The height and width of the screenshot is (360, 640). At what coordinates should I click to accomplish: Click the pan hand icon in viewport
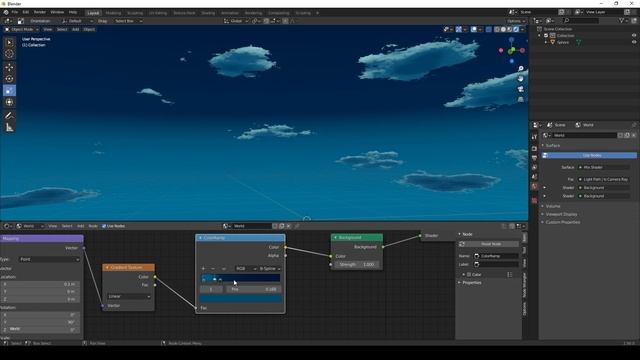point(520,79)
